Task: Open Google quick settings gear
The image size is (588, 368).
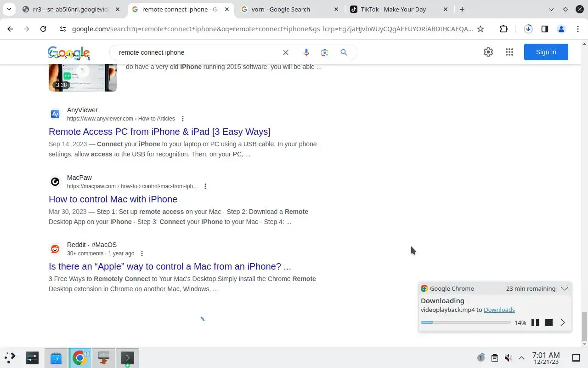Action: pos(488,52)
